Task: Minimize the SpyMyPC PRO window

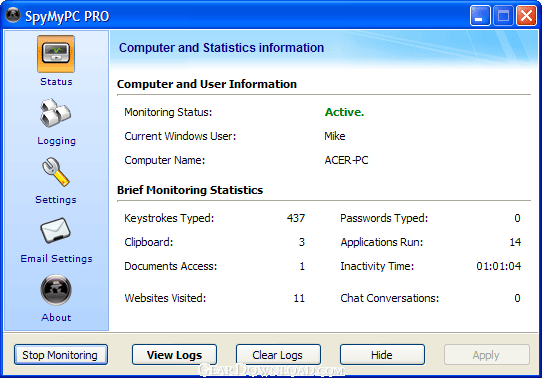Action: [x=480, y=16]
